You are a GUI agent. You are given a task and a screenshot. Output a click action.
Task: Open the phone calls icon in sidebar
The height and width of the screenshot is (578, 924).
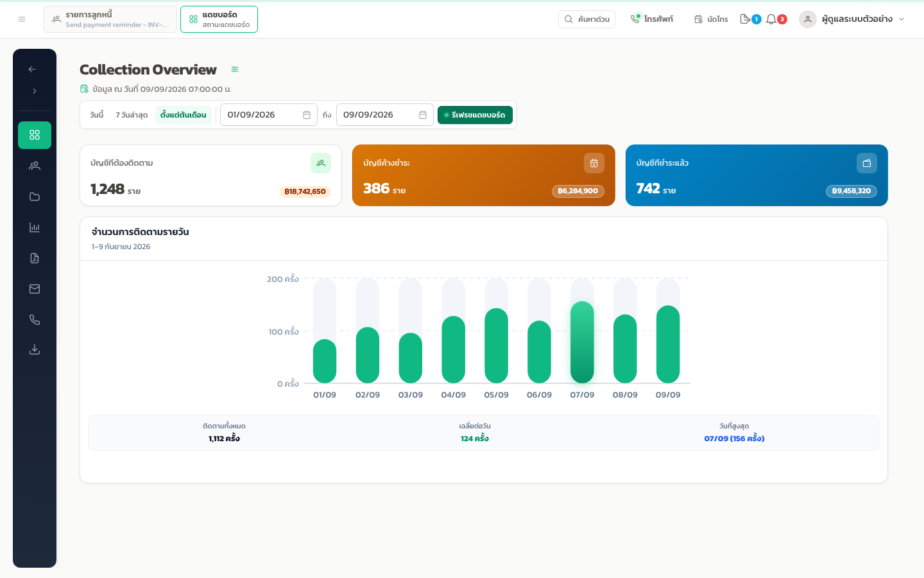click(x=35, y=320)
